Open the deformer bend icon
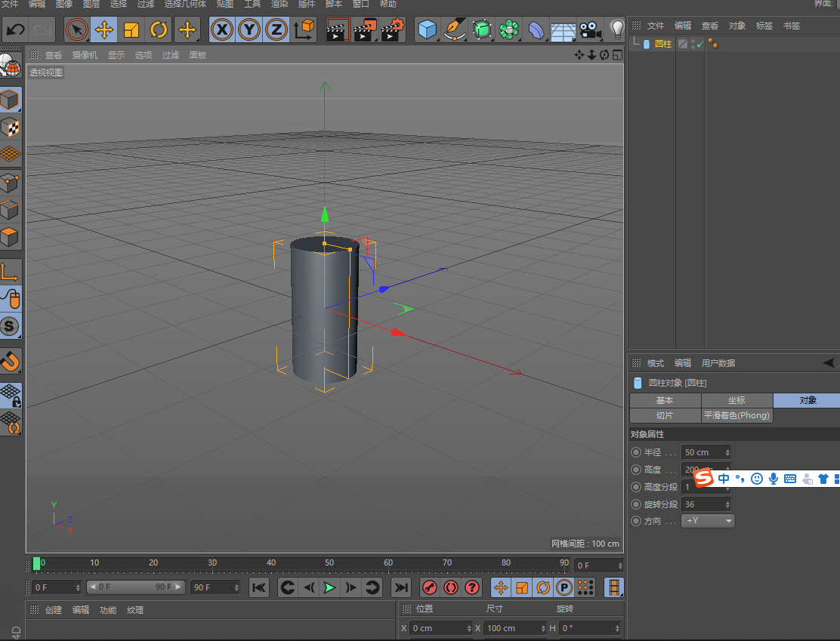Viewport: 840px width, 641px height. pyautogui.click(x=536, y=29)
